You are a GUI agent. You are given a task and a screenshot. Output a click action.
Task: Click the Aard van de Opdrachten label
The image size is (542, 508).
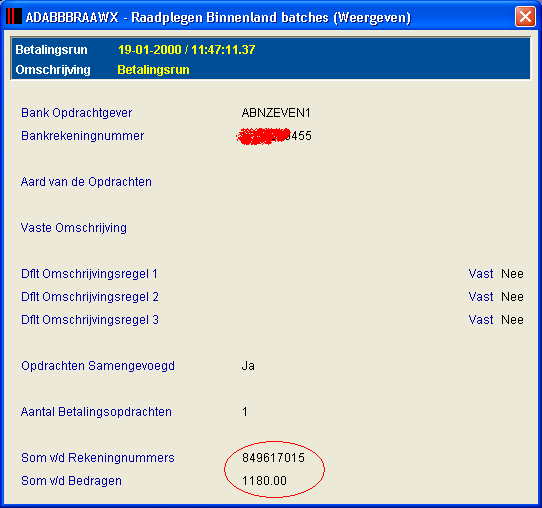(x=86, y=182)
